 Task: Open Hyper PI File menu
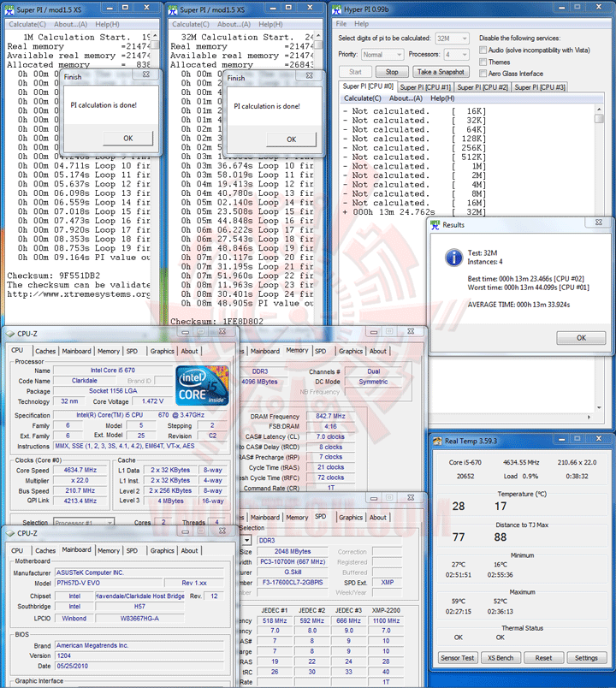click(341, 24)
